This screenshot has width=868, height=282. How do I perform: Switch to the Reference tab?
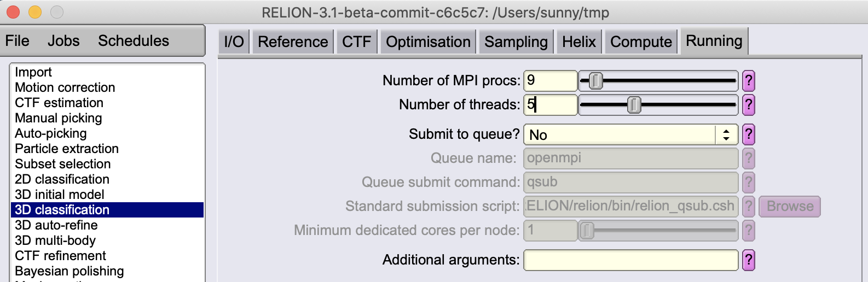[293, 42]
